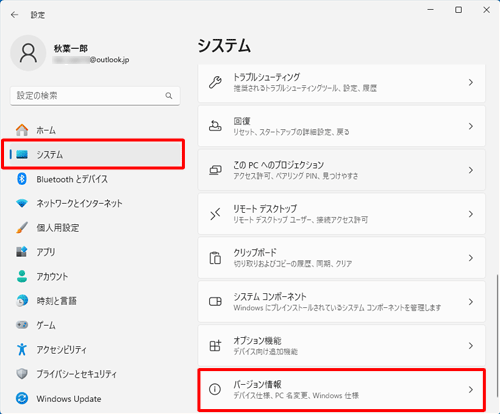Open the privacy shield icon
Screen dimensions: 500x414
(22, 374)
